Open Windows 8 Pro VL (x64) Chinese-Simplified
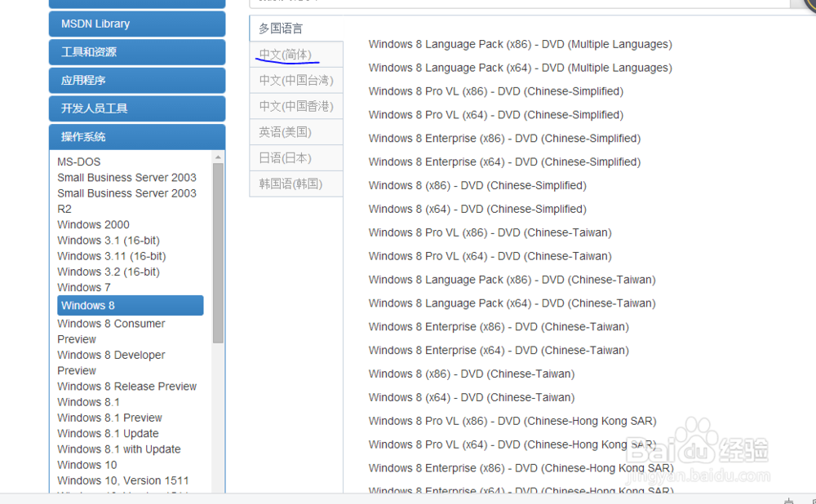Image resolution: width=816 pixels, height=504 pixels. [496, 115]
